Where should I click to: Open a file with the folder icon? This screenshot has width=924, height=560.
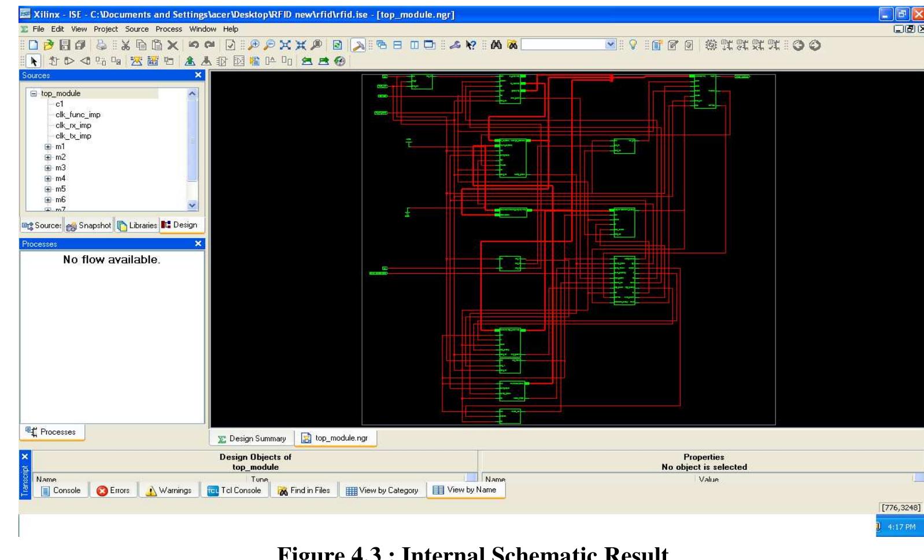point(49,45)
